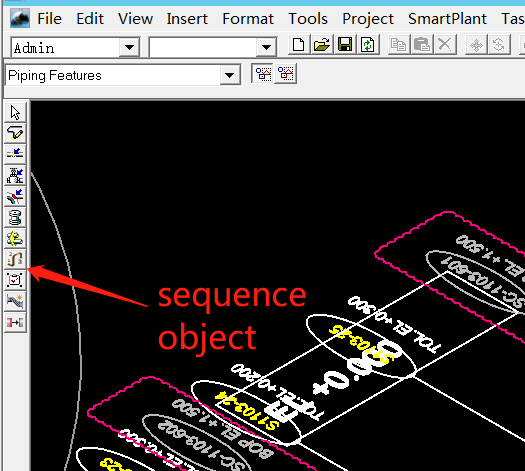This screenshot has height=471, width=525.
Task: Click the greyed Delete X icon
Action: click(445, 45)
